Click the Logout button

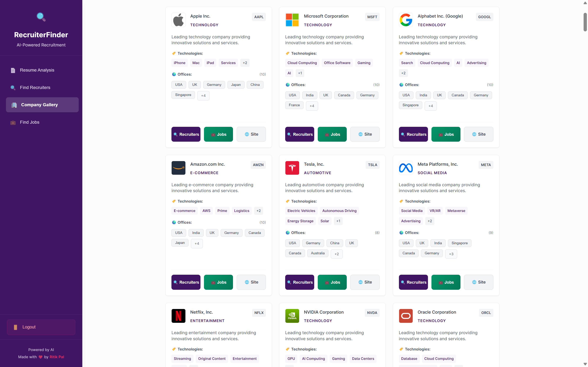click(x=41, y=327)
